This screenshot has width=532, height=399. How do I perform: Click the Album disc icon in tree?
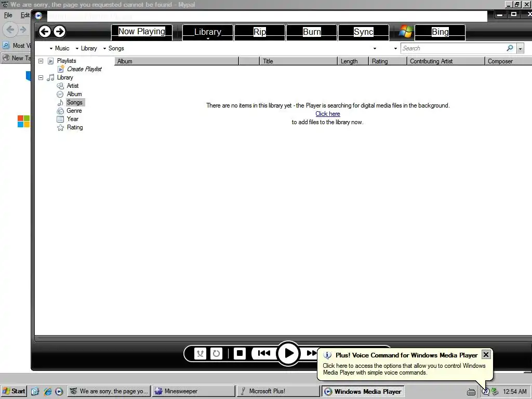click(60, 95)
